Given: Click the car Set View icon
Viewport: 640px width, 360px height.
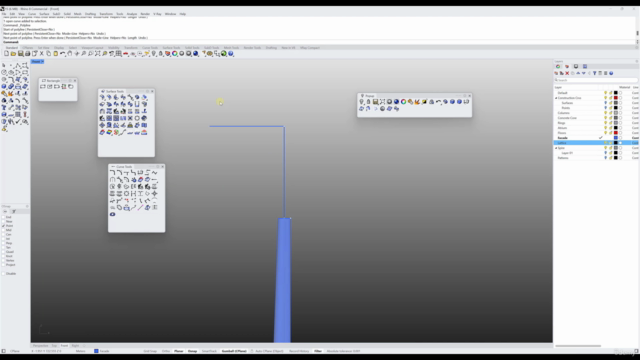Looking at the screenshot, I should click(126, 53).
